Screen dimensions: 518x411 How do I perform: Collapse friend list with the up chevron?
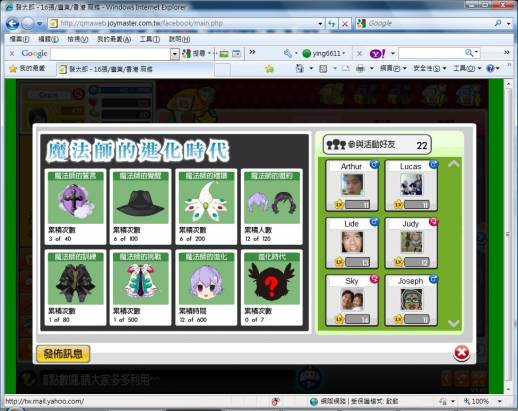click(454, 164)
